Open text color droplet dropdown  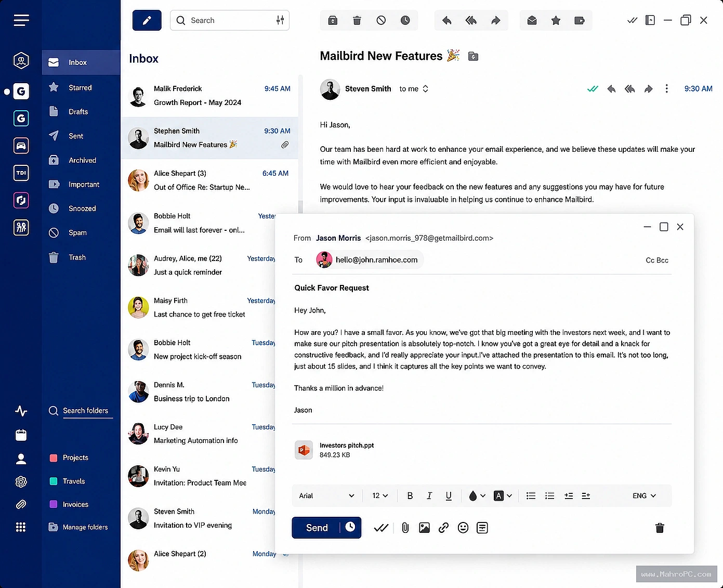click(477, 496)
